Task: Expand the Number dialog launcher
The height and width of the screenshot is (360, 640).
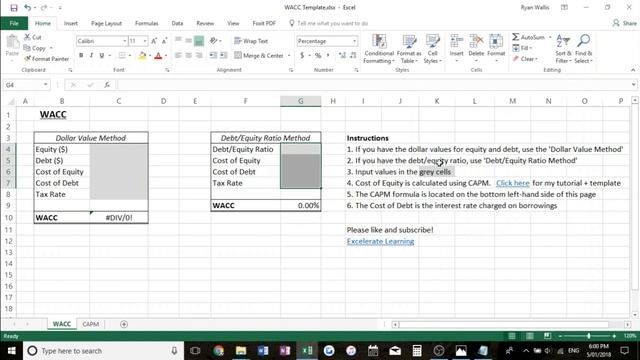Action: (356, 70)
